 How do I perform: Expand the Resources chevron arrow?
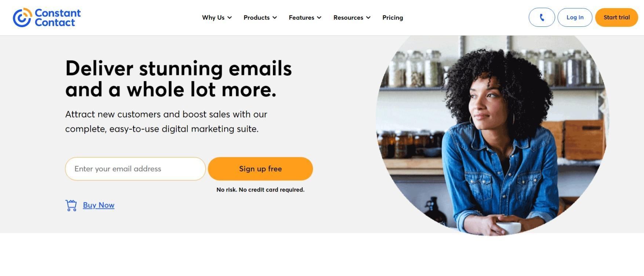pyautogui.click(x=368, y=18)
